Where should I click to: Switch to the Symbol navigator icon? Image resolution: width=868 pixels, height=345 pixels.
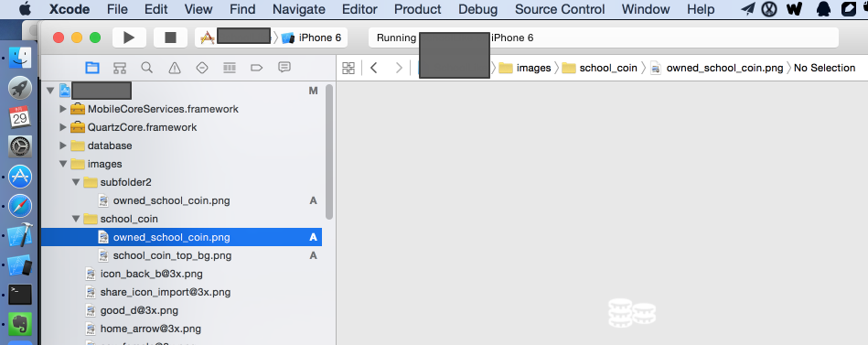[x=120, y=68]
